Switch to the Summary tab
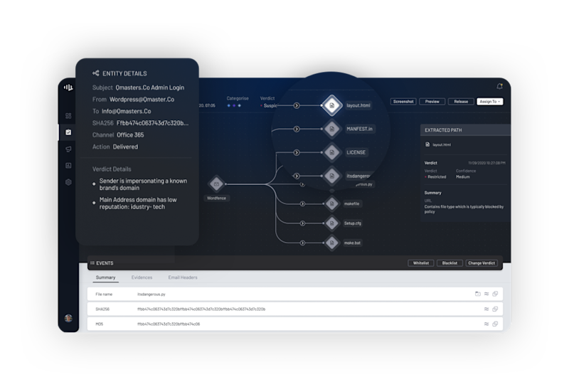 tap(105, 277)
